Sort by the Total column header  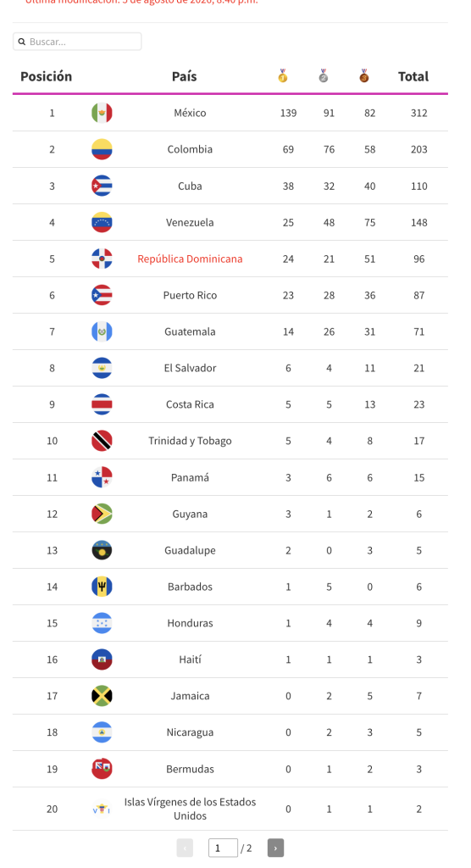coord(413,76)
